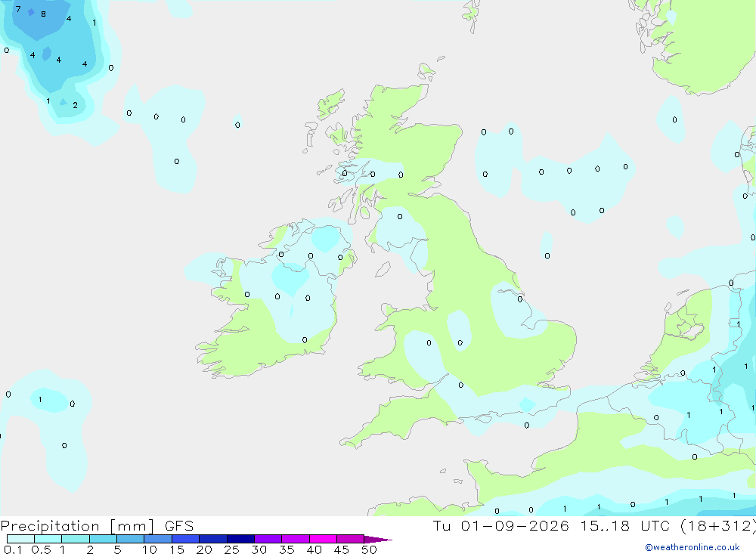Select the 'GFS' model label
This screenshot has width=756, height=554.
[179, 525]
